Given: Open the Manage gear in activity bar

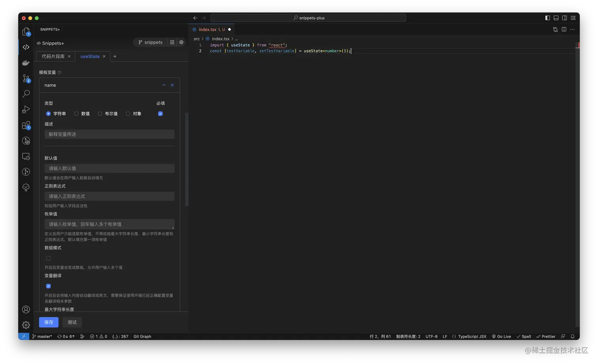Looking at the screenshot, I should [26, 325].
